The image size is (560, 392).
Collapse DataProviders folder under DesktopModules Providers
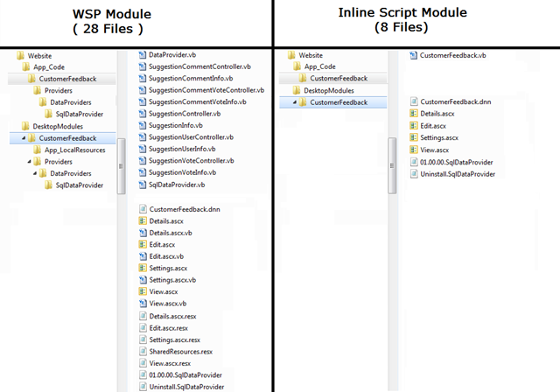[35, 173]
